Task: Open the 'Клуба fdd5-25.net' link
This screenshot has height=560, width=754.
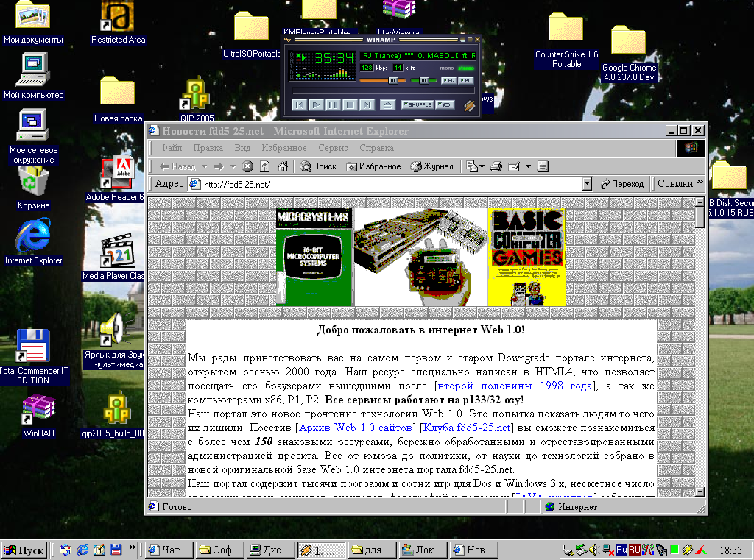Action: point(466,428)
